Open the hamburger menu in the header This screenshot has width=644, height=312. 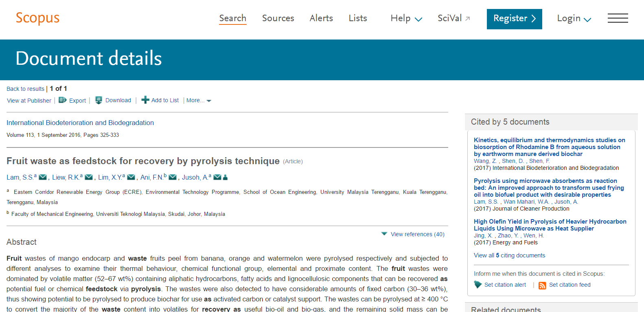pyautogui.click(x=618, y=18)
